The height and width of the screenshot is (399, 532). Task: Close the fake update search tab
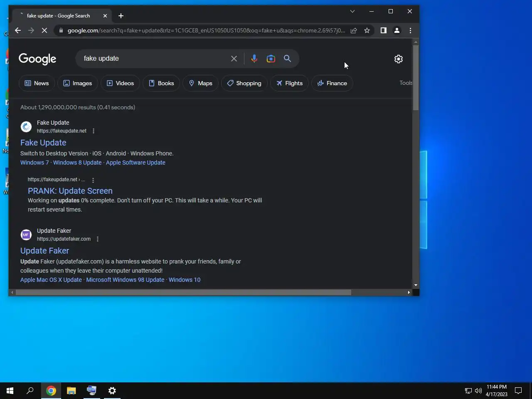click(105, 16)
